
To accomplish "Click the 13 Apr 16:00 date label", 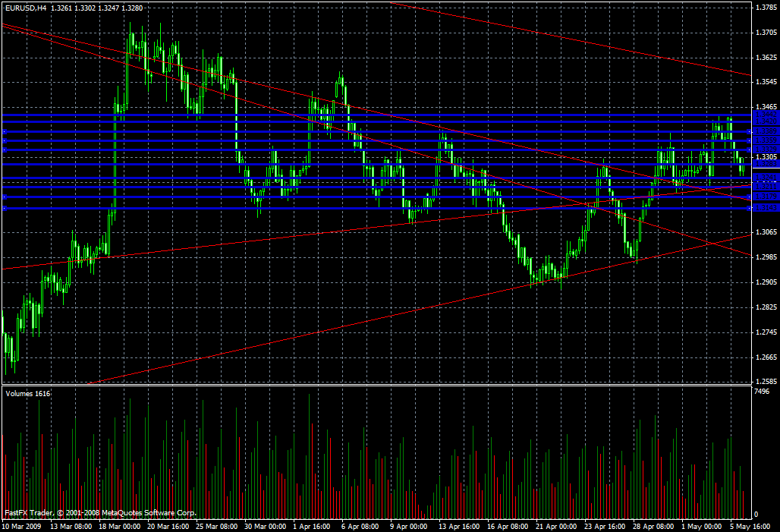I will [459, 527].
